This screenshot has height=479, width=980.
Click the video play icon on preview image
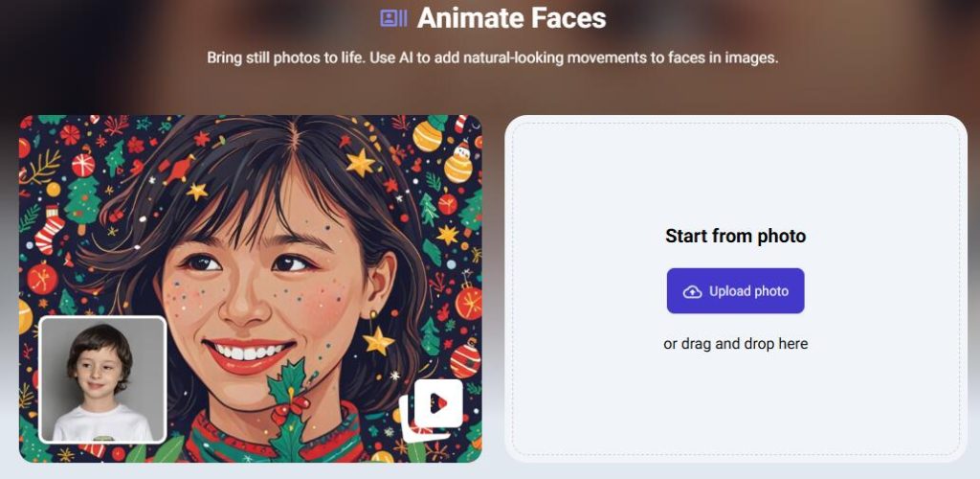pos(438,403)
